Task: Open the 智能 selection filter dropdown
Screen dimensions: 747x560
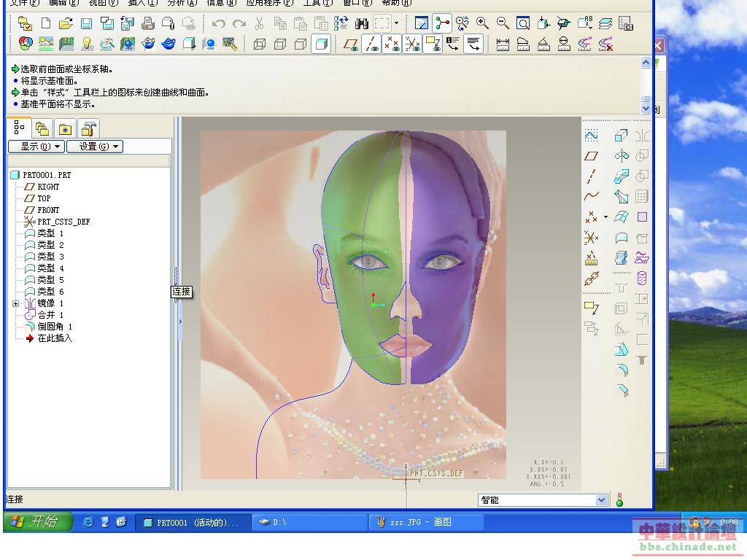Action: (x=601, y=500)
